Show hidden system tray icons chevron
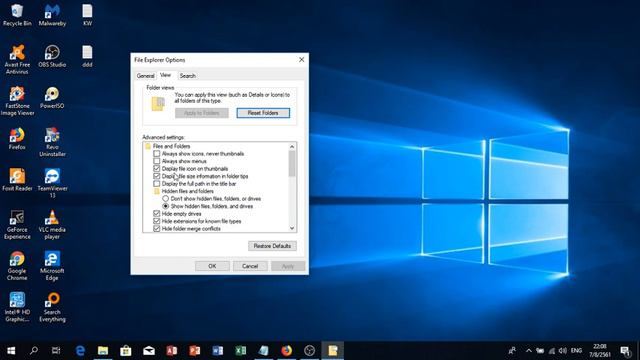The width and height of the screenshot is (640, 360). (x=529, y=351)
